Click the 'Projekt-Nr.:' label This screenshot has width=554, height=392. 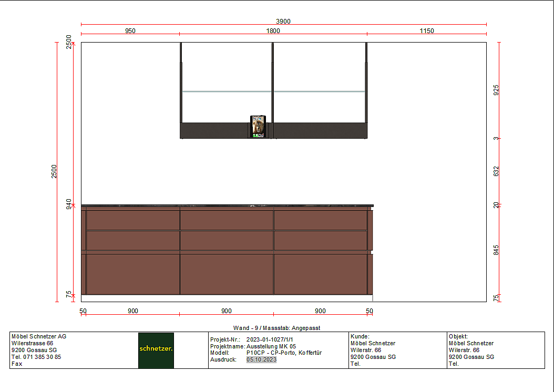click(x=225, y=340)
